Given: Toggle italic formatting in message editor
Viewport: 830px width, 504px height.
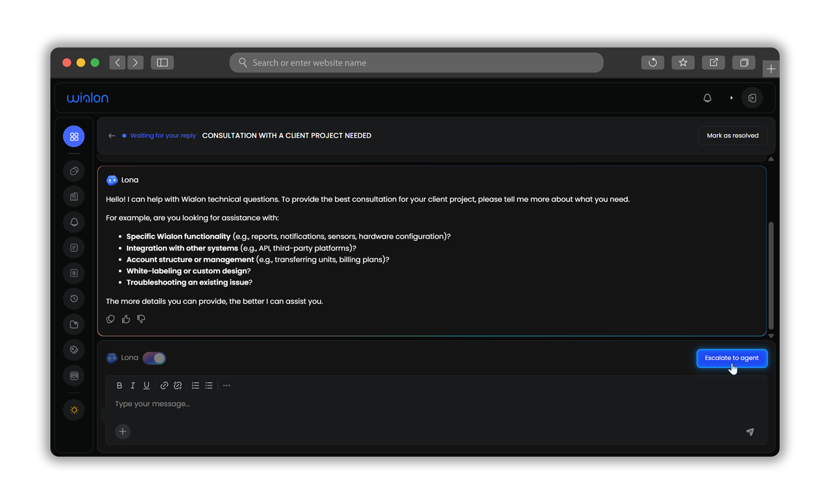Looking at the screenshot, I should click(133, 385).
